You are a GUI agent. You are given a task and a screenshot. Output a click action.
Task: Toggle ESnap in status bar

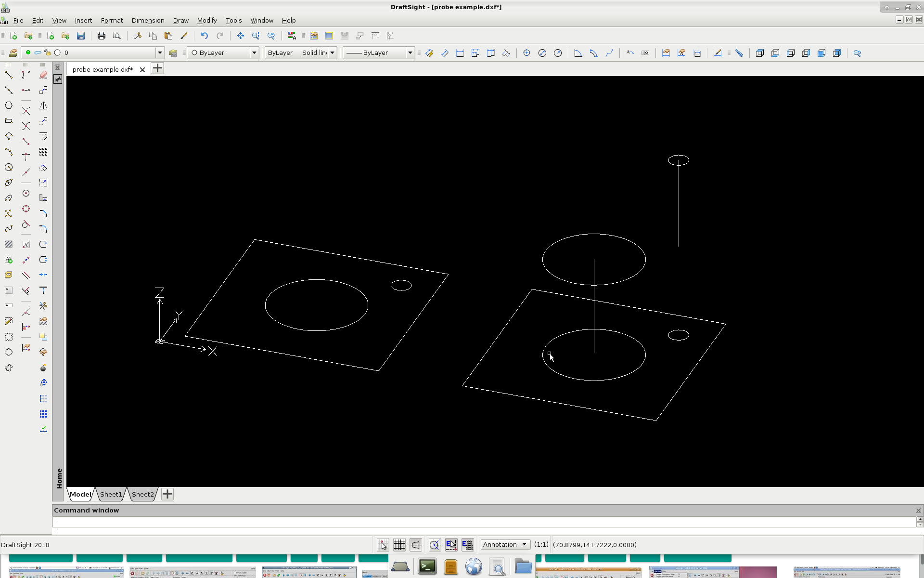pyautogui.click(x=451, y=545)
